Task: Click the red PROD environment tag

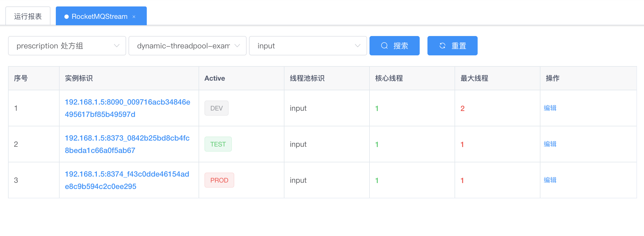Action: [219, 180]
